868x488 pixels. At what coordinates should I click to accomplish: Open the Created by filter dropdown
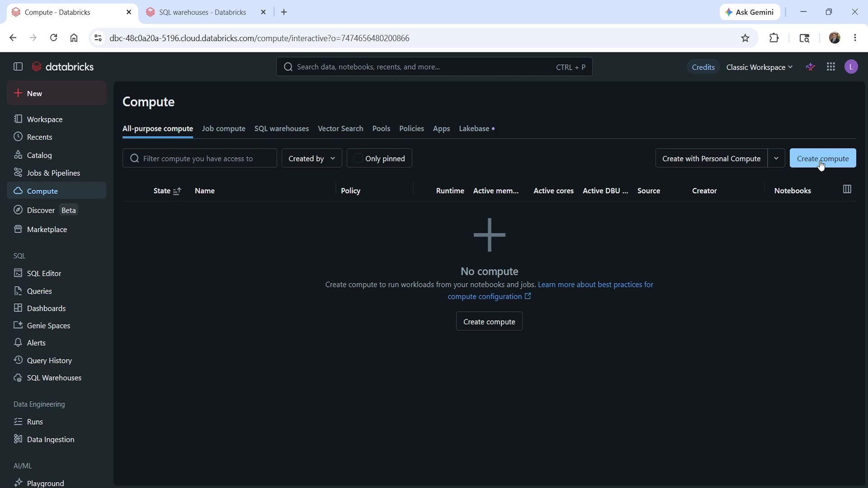coord(312,158)
